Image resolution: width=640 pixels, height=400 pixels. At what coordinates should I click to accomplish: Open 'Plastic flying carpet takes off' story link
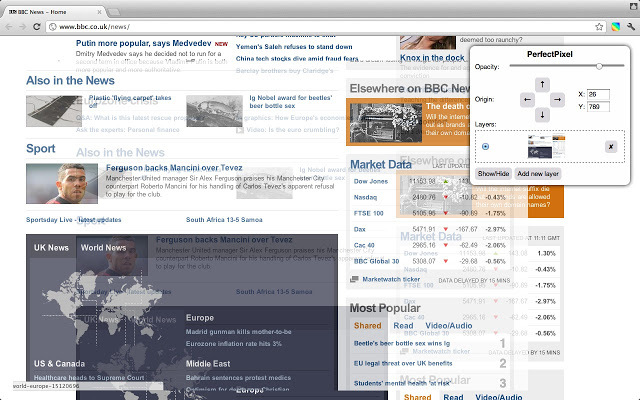(x=130, y=102)
